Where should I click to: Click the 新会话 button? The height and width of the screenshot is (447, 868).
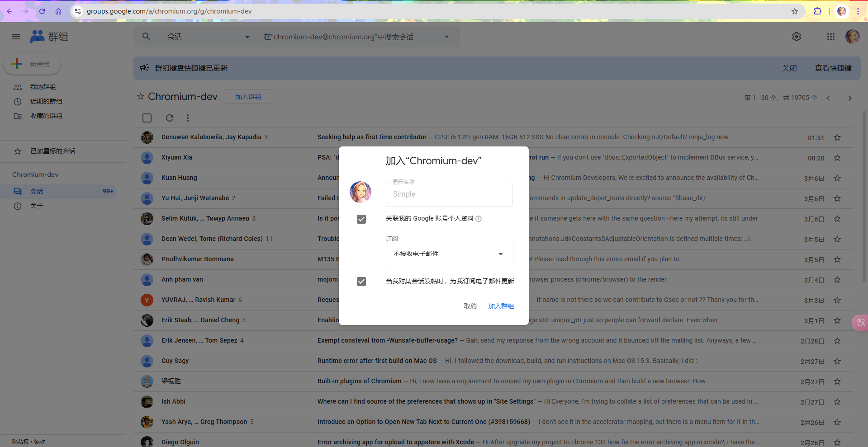pos(32,64)
